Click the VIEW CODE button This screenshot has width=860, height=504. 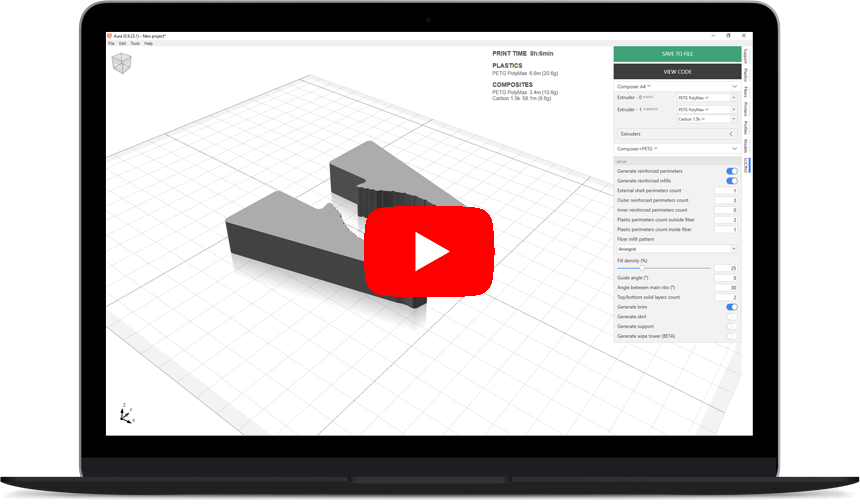click(x=677, y=72)
